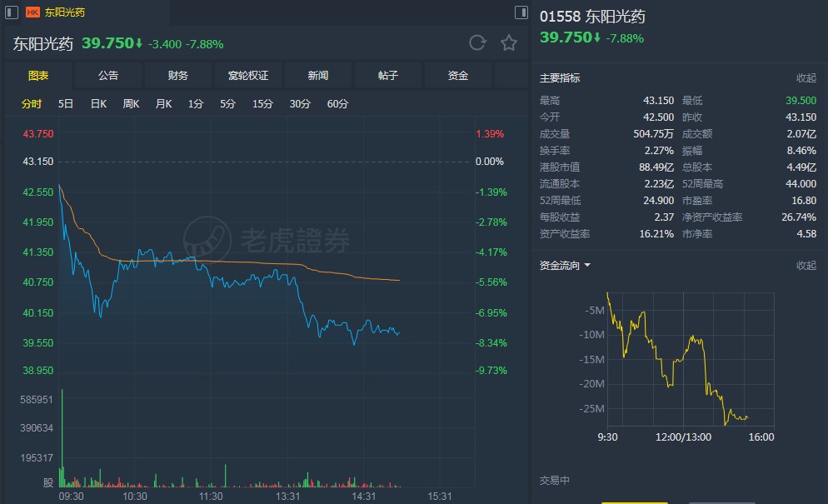Screen dimensions: 828x504
Task: Click the refresh quote icon
Action: [477, 43]
